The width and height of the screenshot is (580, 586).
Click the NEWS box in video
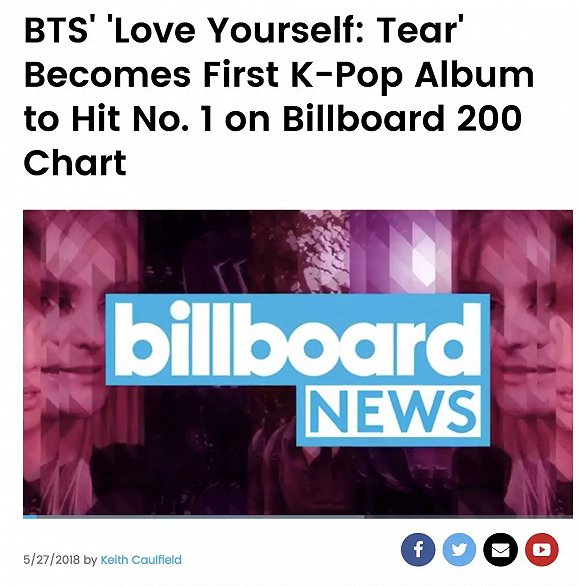(x=392, y=412)
